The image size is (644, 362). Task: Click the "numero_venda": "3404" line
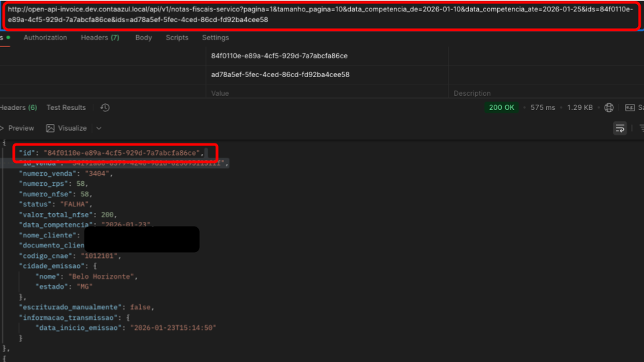point(66,174)
